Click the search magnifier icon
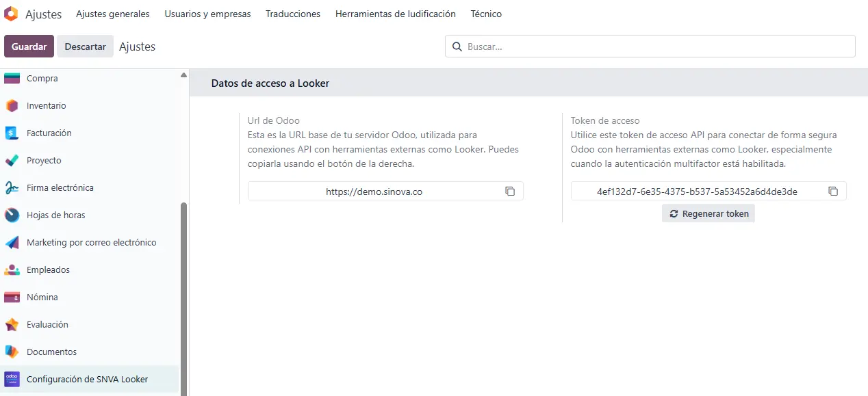The image size is (868, 396). (457, 47)
